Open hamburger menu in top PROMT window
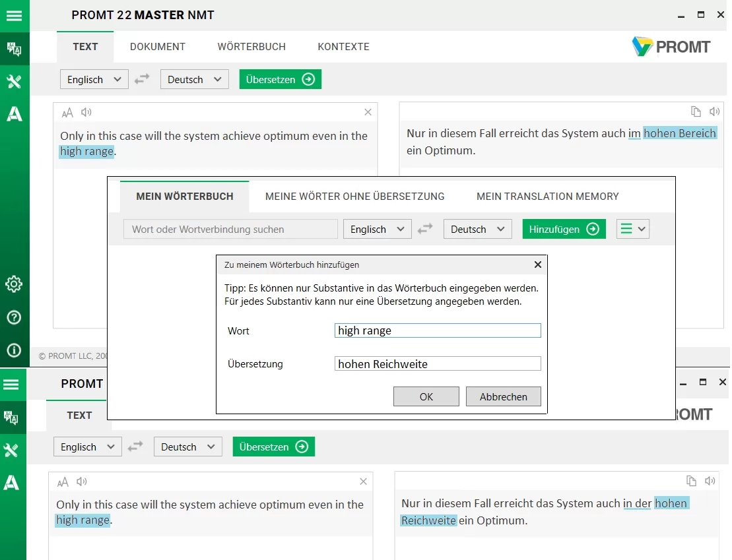The height and width of the screenshot is (560, 732). 14,16
